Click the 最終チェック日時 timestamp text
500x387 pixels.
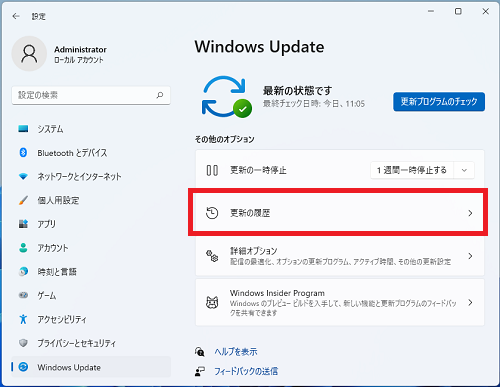314,104
